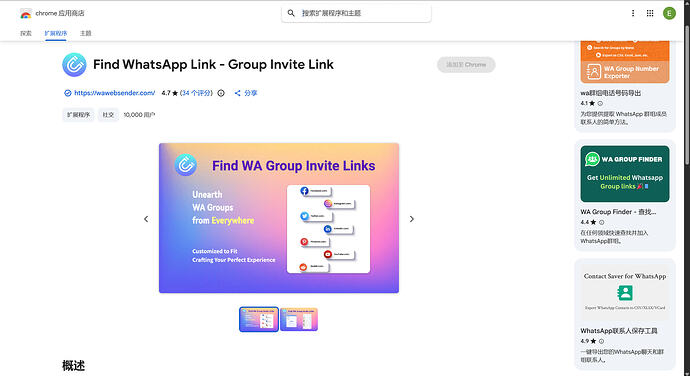
Task: Click the grayed 添加至 Chrome button
Action: tap(466, 65)
